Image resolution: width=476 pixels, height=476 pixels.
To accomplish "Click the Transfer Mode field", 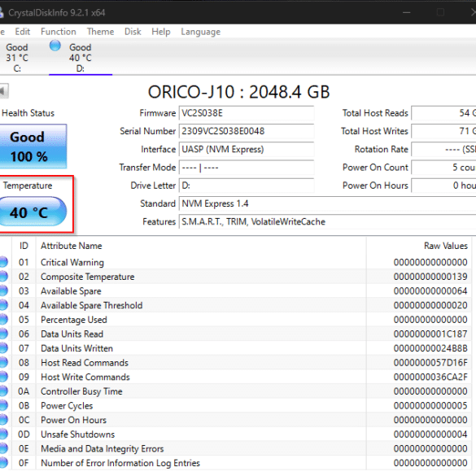I will (247, 168).
